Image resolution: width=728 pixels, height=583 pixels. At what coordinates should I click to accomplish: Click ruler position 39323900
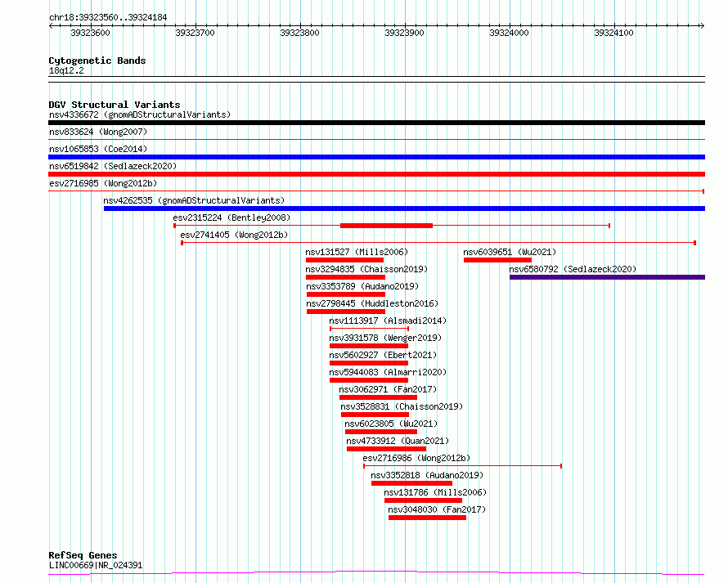pos(404,33)
